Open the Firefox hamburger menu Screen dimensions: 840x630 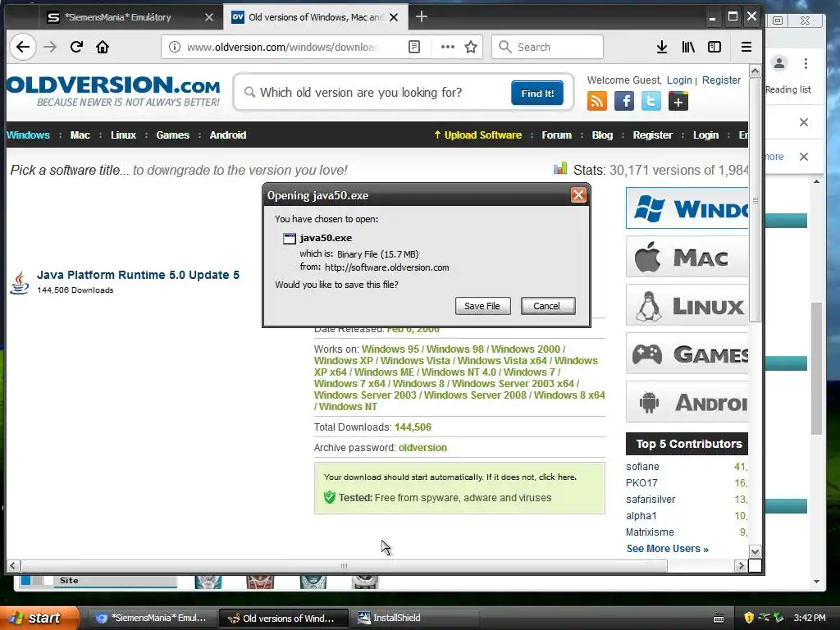point(746,47)
